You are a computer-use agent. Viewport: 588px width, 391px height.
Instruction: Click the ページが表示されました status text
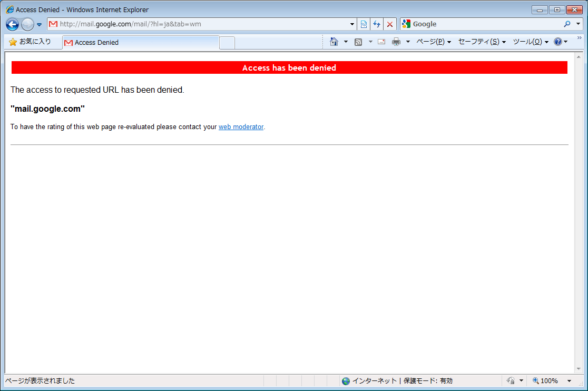click(40, 381)
